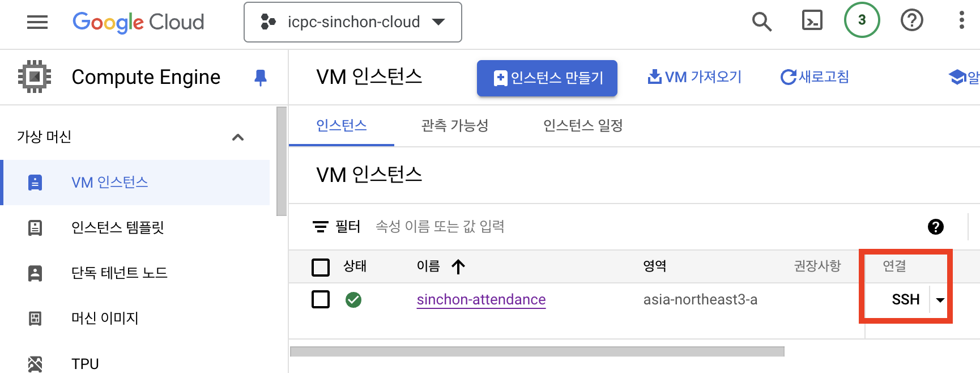Open the navigation hamburger menu
The width and height of the screenshot is (980, 373).
click(37, 22)
